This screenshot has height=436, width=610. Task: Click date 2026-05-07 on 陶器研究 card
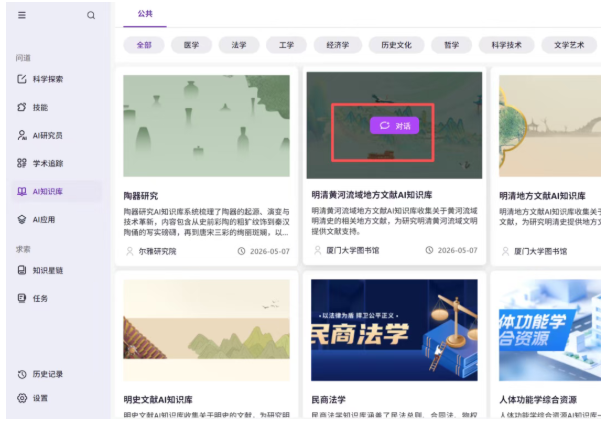[x=270, y=251]
